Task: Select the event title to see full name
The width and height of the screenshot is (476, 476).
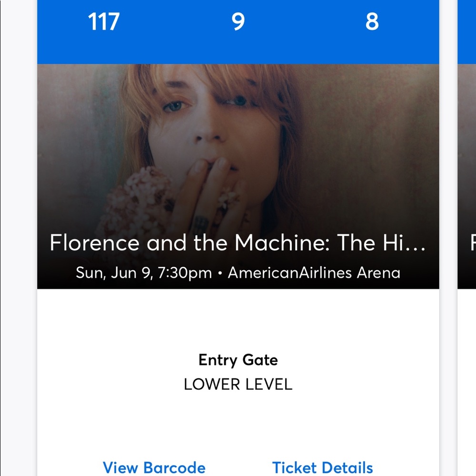Action: [x=238, y=243]
